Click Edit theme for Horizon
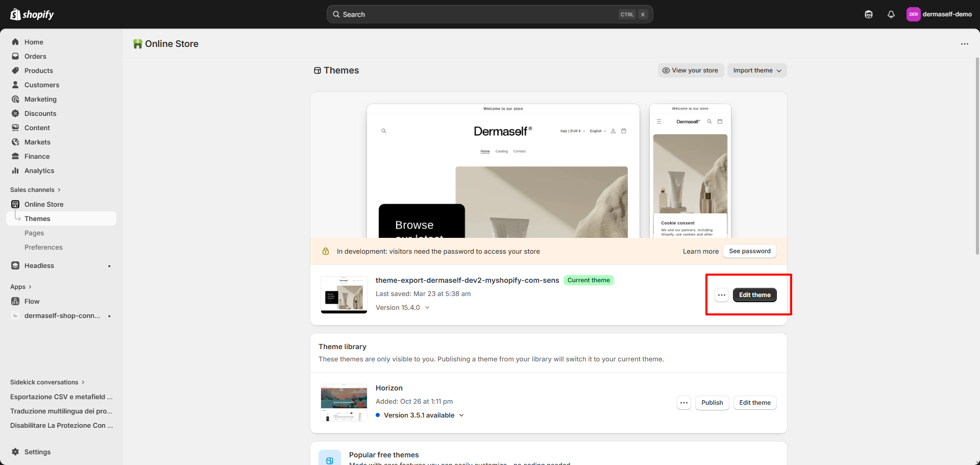This screenshot has height=465, width=980. [x=755, y=403]
